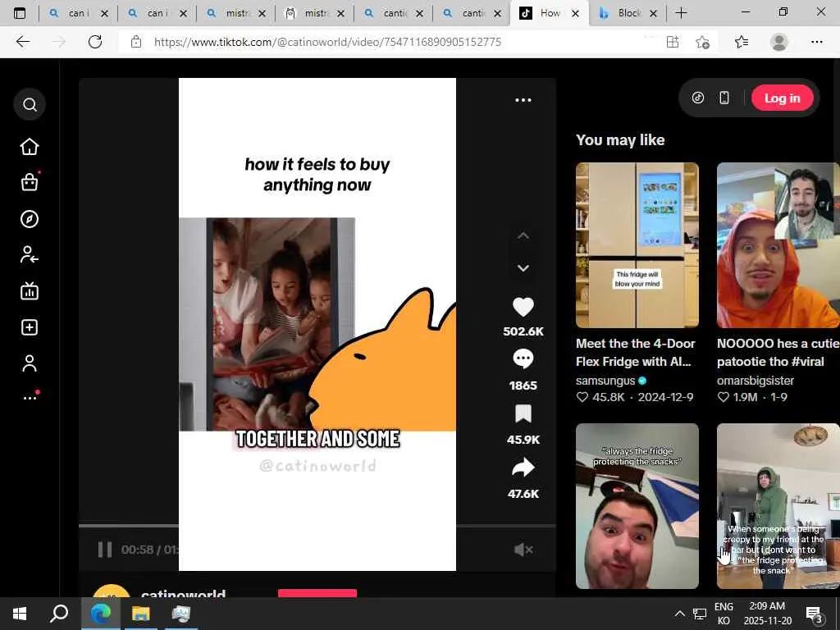Viewport: 840px width, 630px height.
Task: Click the Upload plus icon
Action: coord(30,327)
